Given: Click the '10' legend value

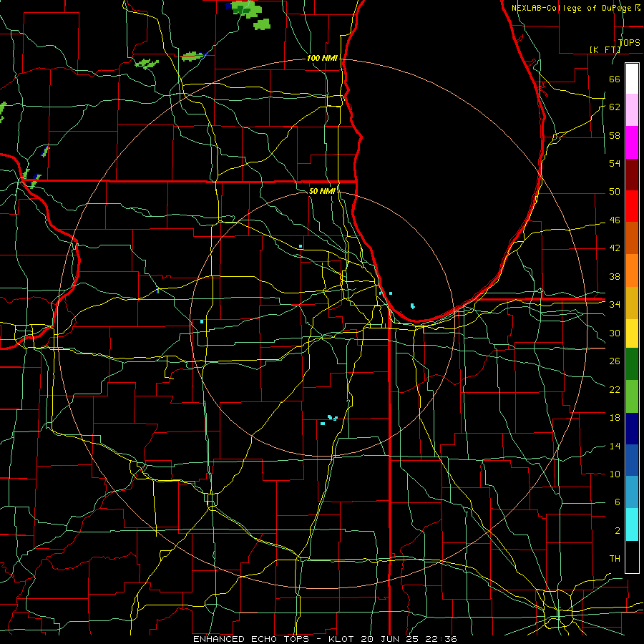Looking at the screenshot, I should point(615,474).
